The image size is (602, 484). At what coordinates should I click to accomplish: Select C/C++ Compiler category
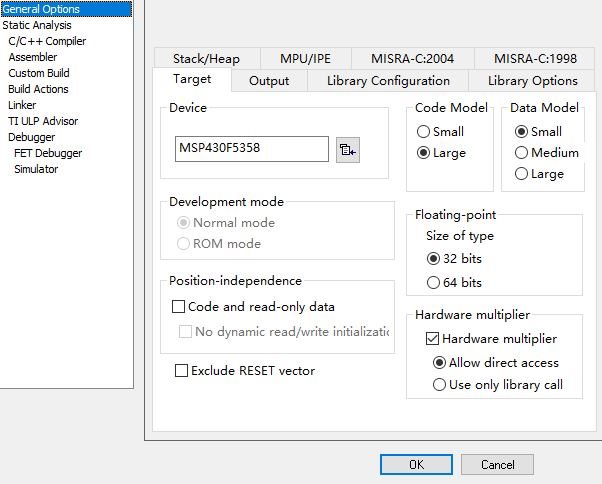[x=47, y=41]
